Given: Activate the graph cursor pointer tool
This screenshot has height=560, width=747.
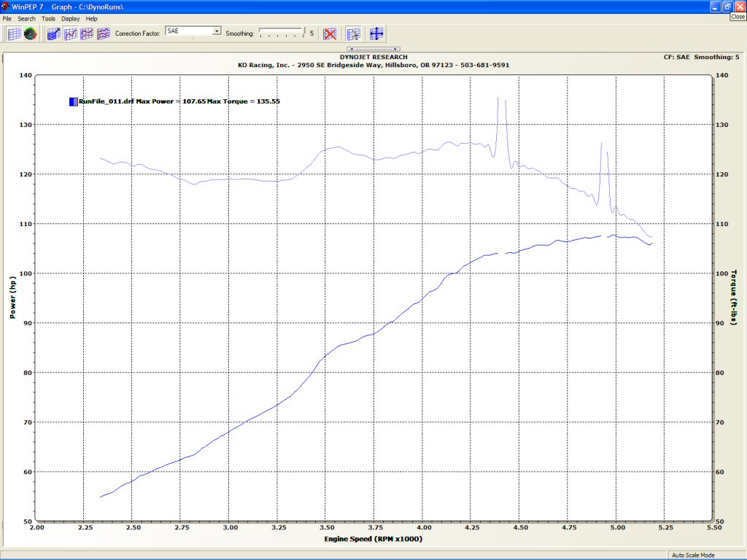Looking at the screenshot, I should 354,34.
